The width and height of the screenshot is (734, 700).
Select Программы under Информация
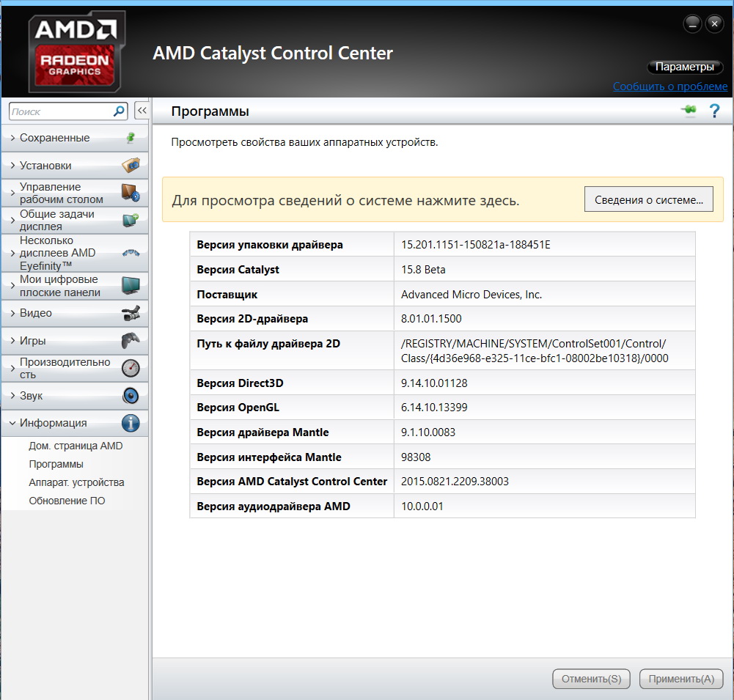tap(56, 464)
